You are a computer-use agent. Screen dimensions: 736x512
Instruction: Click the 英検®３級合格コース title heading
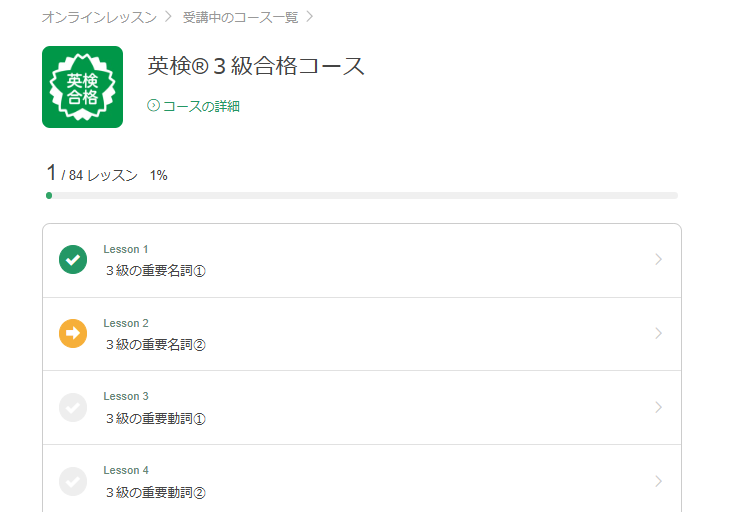coord(256,67)
